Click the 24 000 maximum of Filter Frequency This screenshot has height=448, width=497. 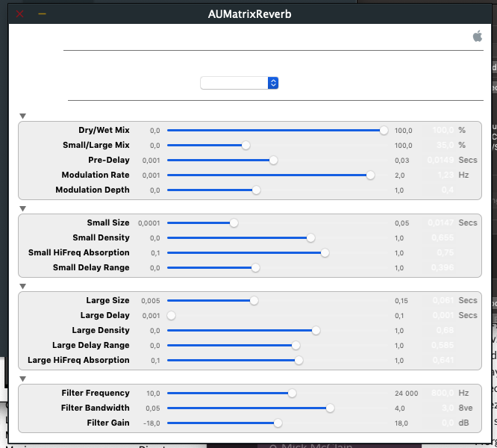[x=407, y=393]
